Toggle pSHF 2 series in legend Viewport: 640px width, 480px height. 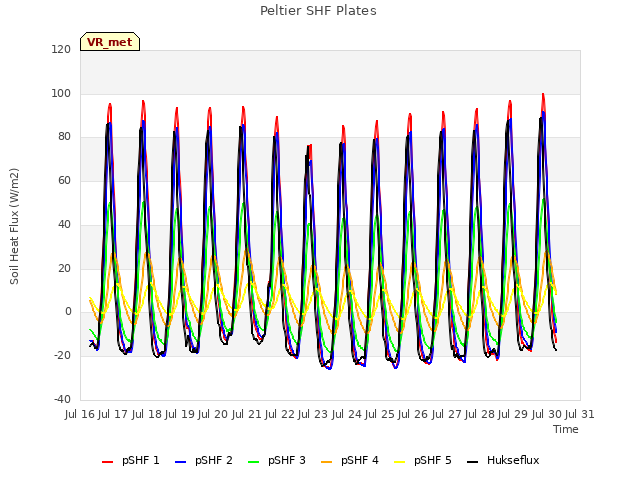click(204, 460)
